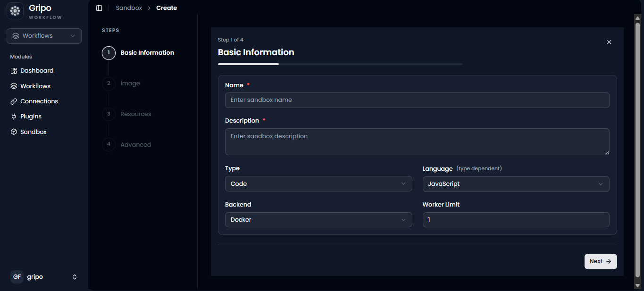Click the Connections link icon
644x291 pixels.
point(14,101)
